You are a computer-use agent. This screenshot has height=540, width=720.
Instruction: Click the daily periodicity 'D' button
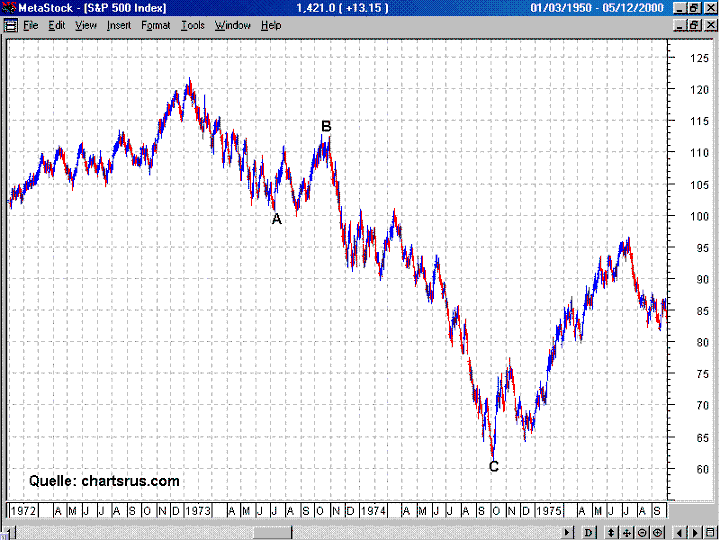(589, 532)
